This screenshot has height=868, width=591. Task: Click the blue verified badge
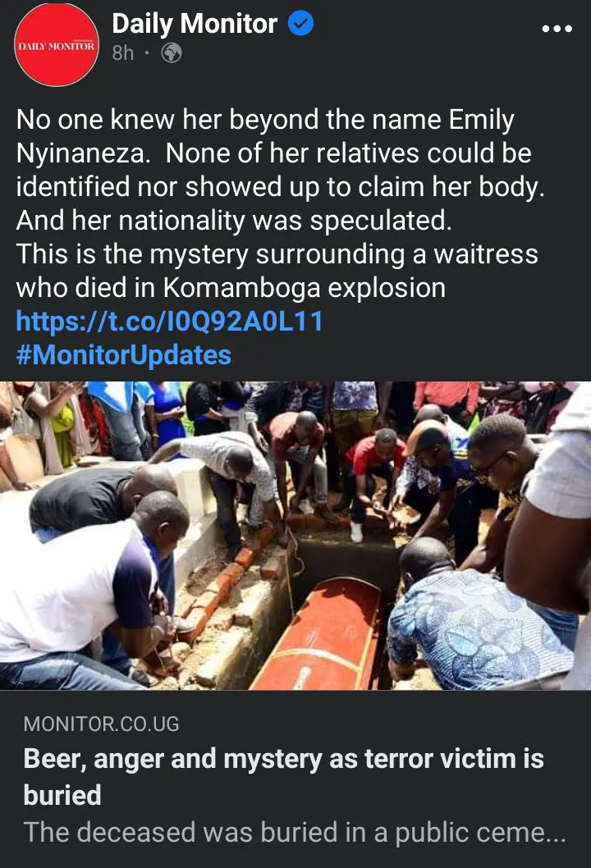pyautogui.click(x=301, y=24)
